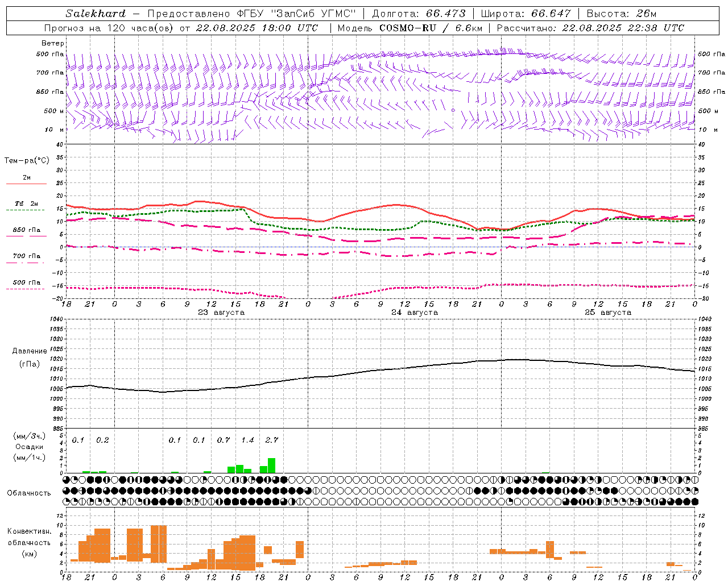
Task: Click the Ветер wind panel label
Action: tap(53, 43)
